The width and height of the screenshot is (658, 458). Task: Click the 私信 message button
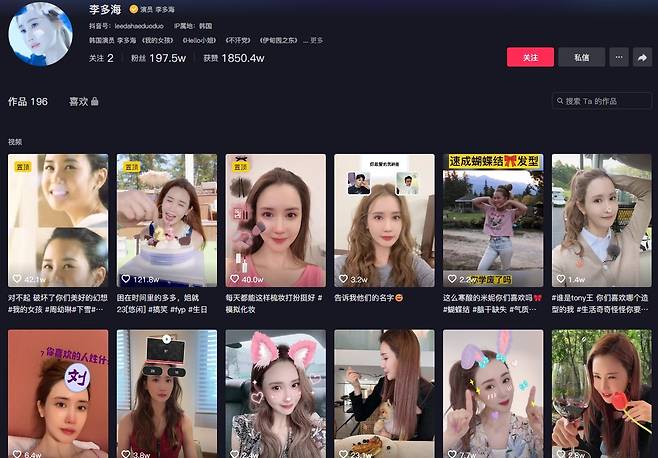tap(581, 58)
